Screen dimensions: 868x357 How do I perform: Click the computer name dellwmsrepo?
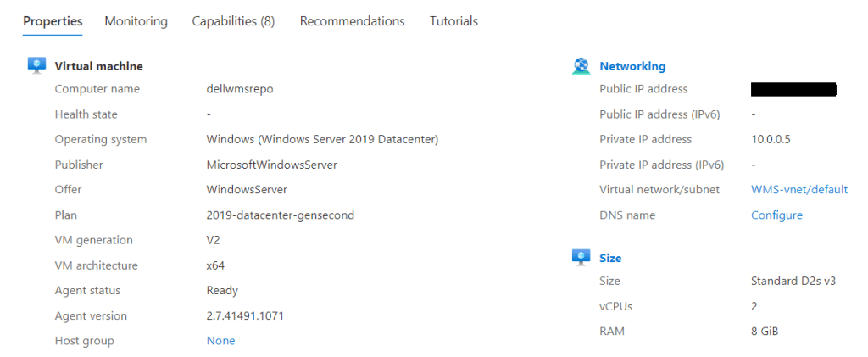[x=239, y=89]
